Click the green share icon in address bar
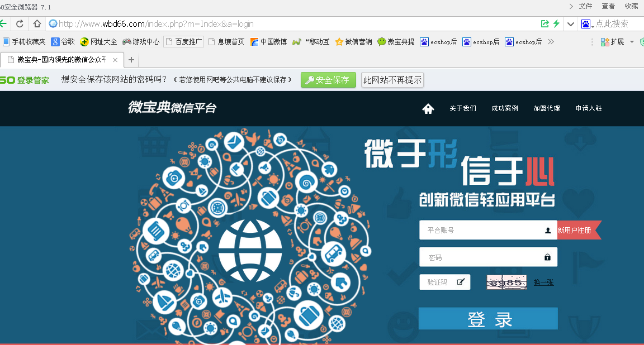Image resolution: width=644 pixels, height=345 pixels. pos(545,24)
